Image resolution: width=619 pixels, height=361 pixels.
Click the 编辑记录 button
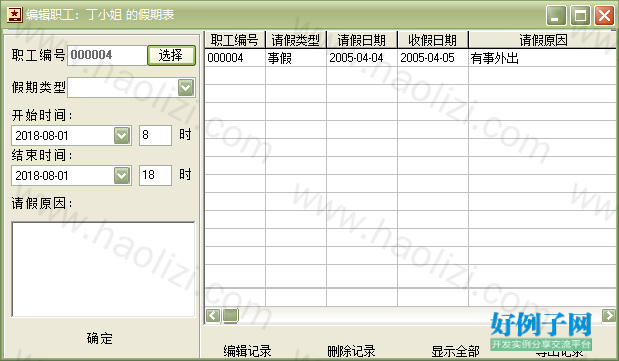pos(248,351)
